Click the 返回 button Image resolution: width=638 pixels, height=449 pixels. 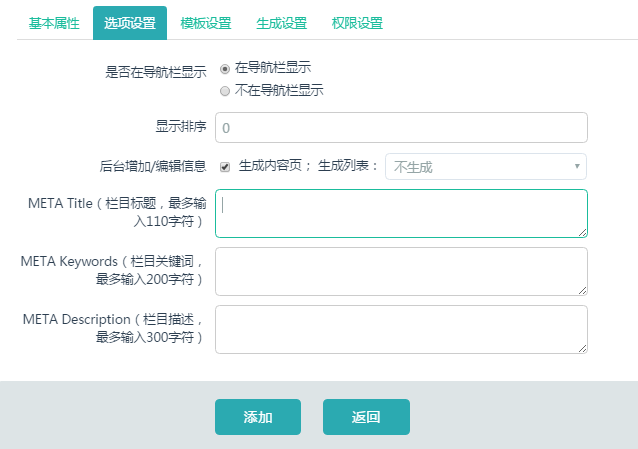[366, 417]
